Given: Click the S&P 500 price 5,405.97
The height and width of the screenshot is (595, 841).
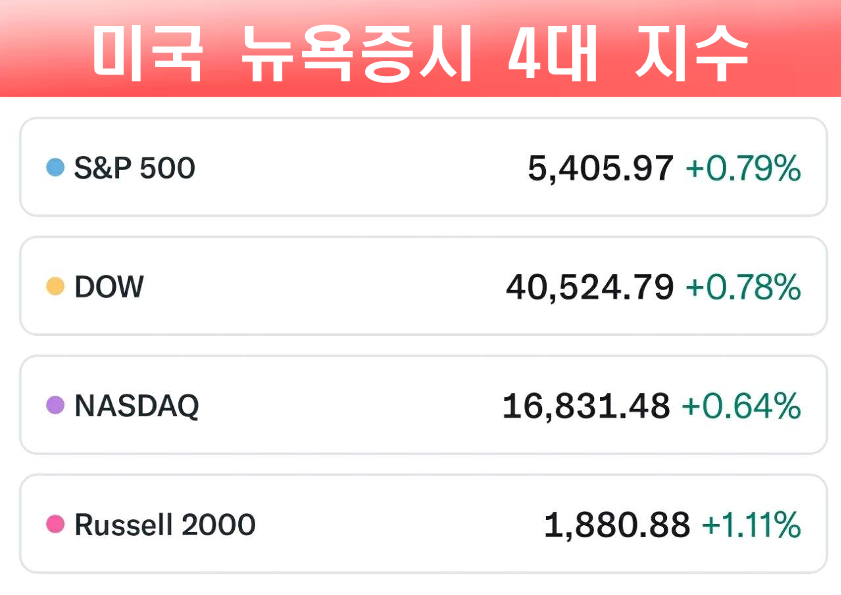Looking at the screenshot, I should point(601,168).
